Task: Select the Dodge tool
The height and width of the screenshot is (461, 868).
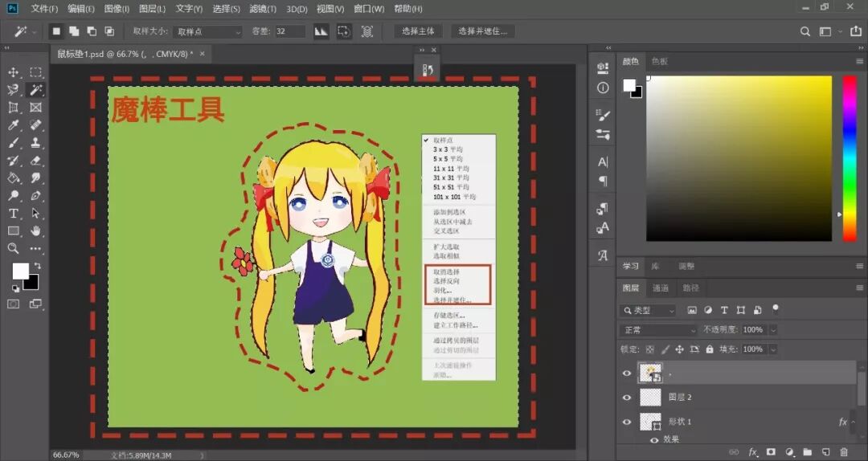Action: (x=14, y=195)
